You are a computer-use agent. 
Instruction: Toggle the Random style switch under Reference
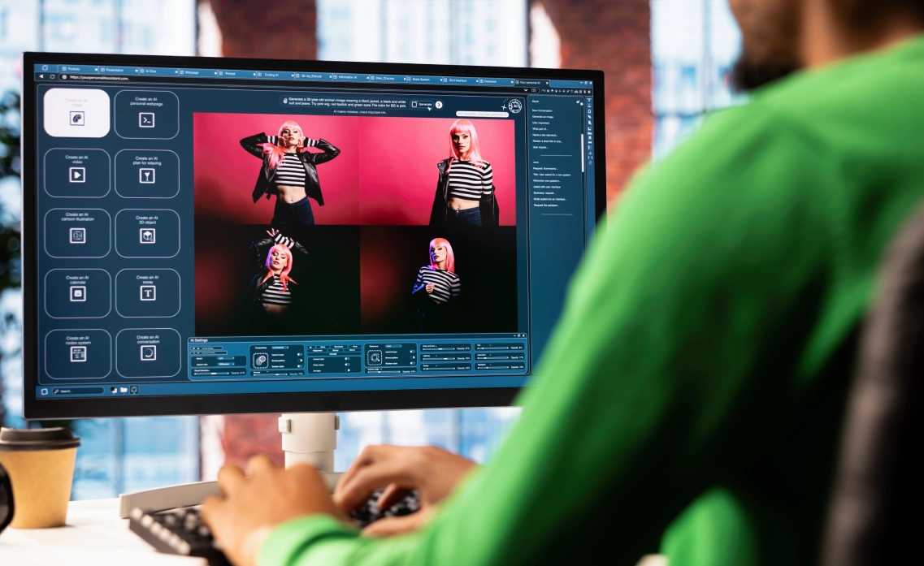point(412,364)
